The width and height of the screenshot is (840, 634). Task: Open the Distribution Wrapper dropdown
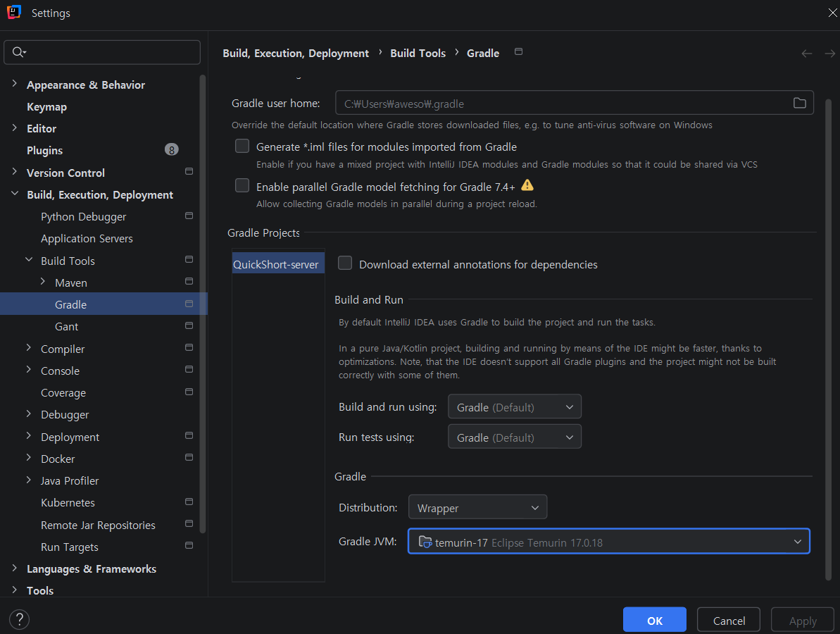(477, 507)
